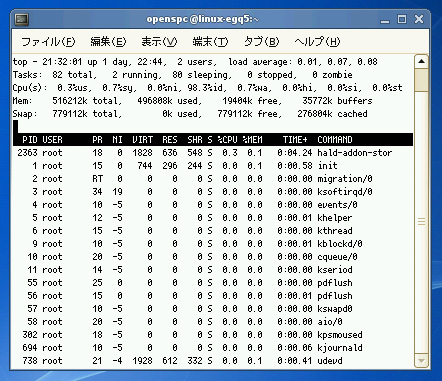Click the PID column header
The width and height of the screenshot is (442, 381).
30,140
